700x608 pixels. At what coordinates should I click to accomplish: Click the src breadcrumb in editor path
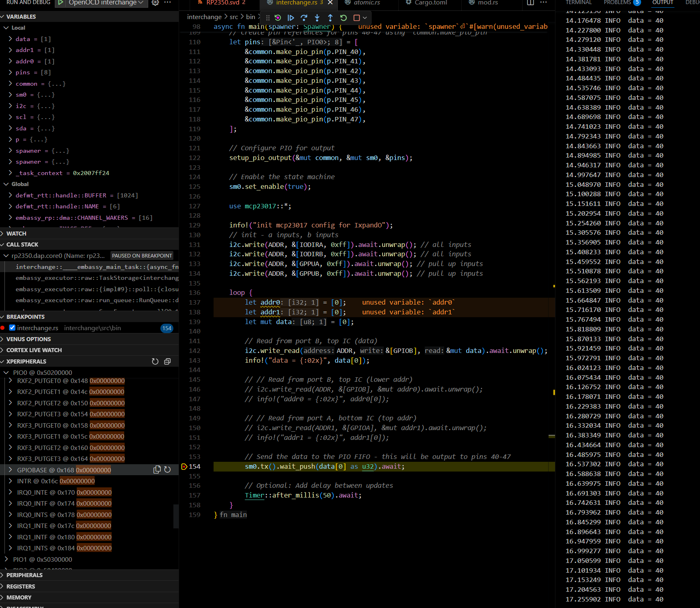pyautogui.click(x=234, y=17)
